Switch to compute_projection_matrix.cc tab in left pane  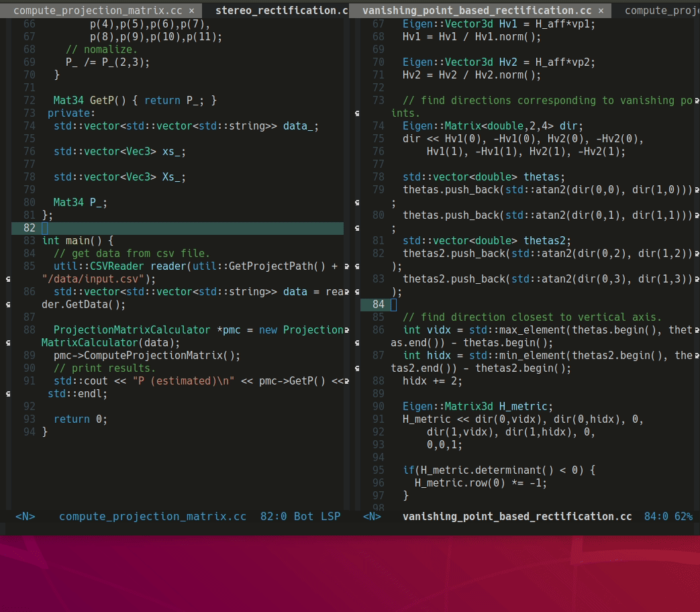pyautogui.click(x=98, y=10)
